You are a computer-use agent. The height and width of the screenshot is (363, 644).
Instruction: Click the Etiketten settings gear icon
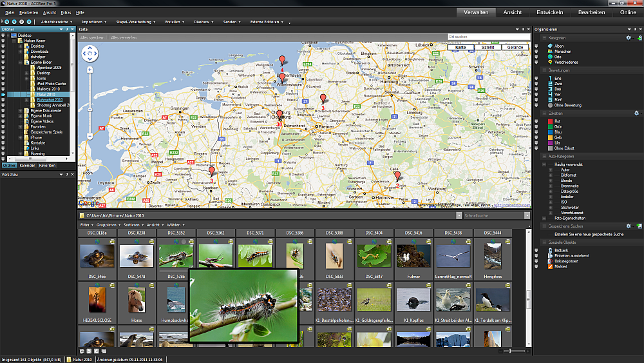point(636,113)
